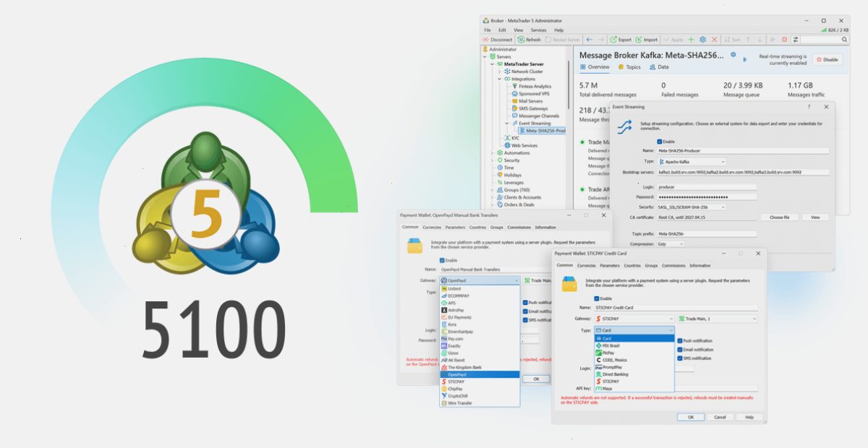Viewport: 868px width, 448px height.
Task: Click Help in STICPAY Credit Card dialog
Action: pyautogui.click(x=749, y=417)
